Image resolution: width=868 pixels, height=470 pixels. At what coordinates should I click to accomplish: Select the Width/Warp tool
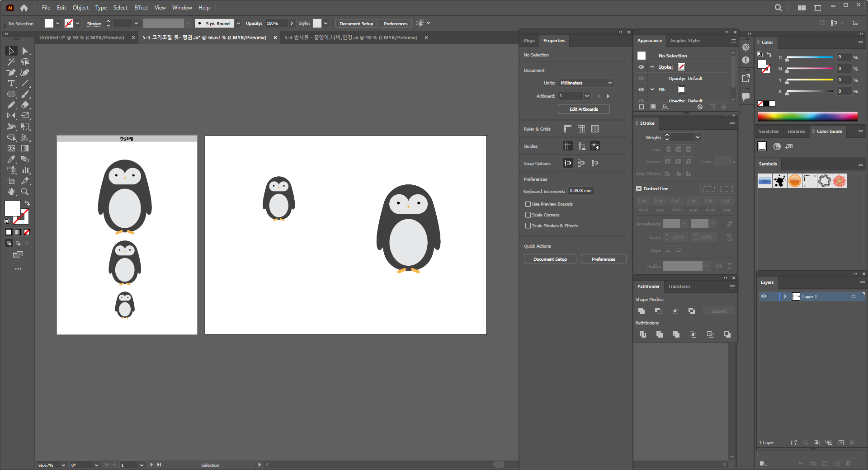click(11, 127)
